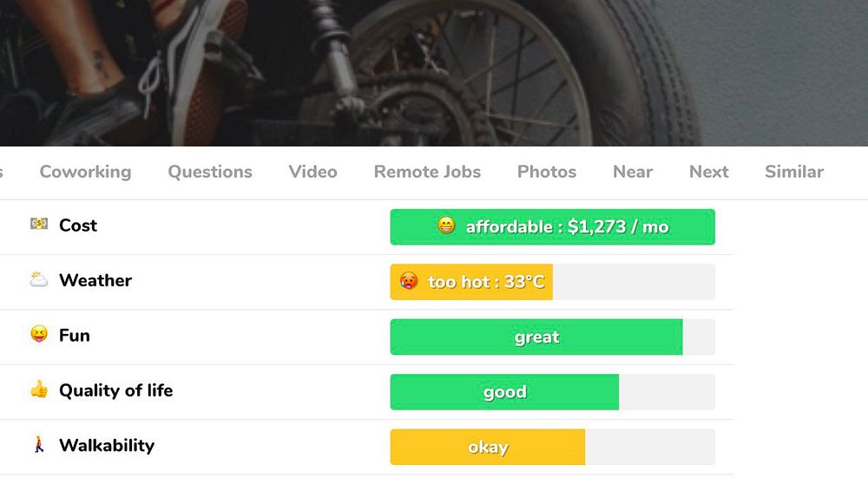This screenshot has height=484, width=868.
Task: Open the Similar tab
Action: click(x=793, y=172)
